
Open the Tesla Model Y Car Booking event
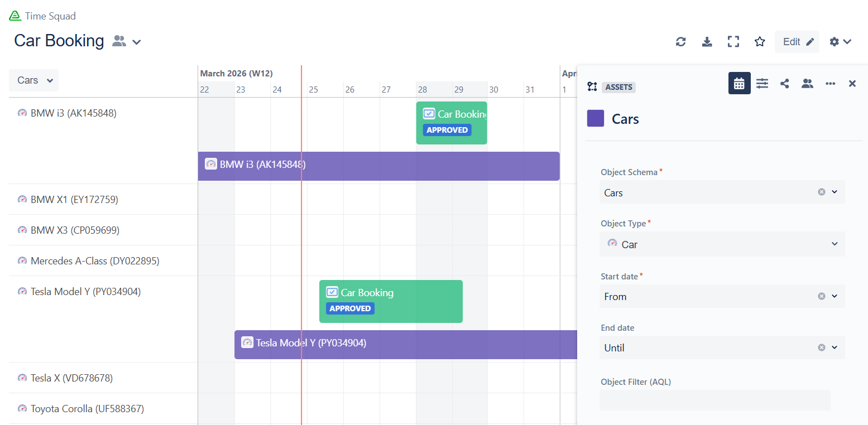[x=391, y=301]
